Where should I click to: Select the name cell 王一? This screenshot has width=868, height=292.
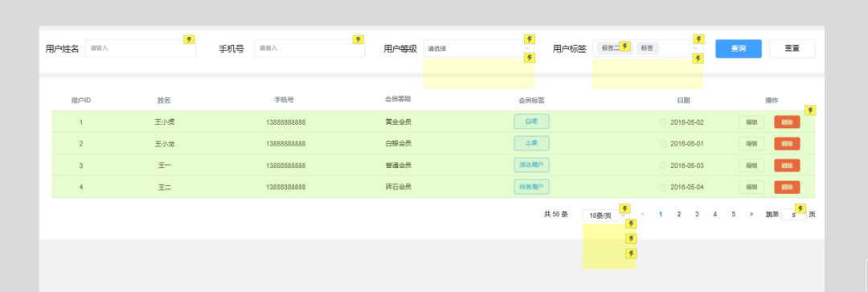[165, 166]
